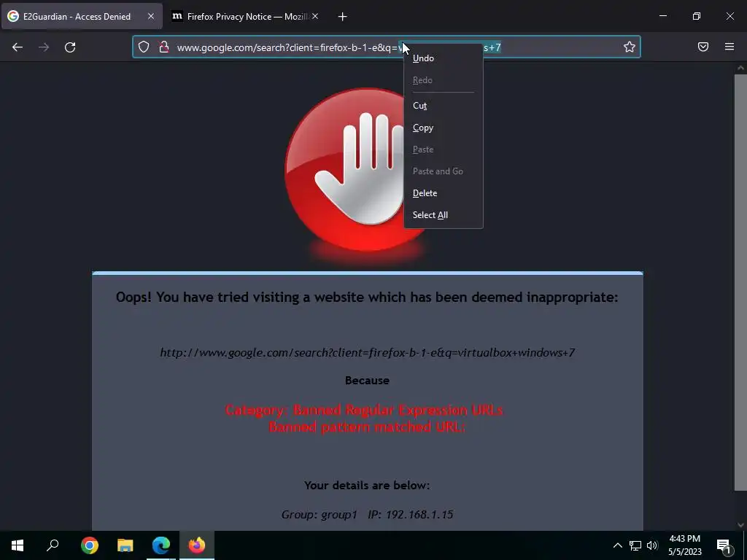Click 'Banned pattern matched URL:' text
747x560 pixels.
coord(368,427)
